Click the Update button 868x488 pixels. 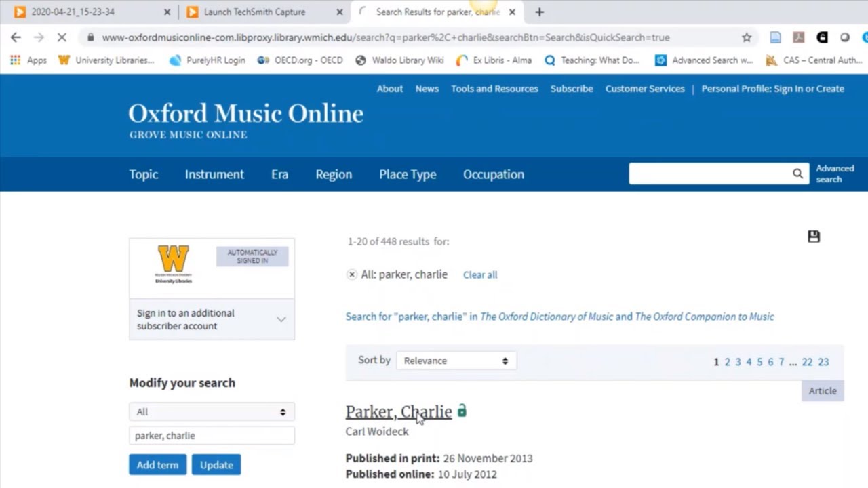click(216, 465)
